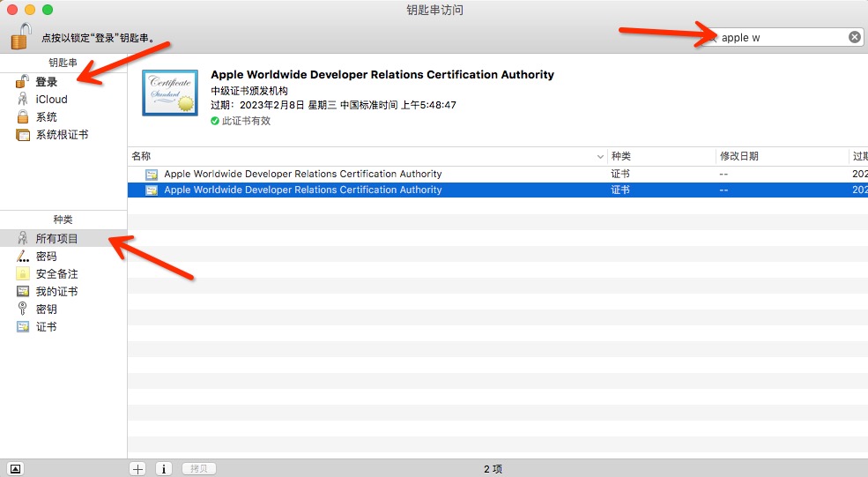The height and width of the screenshot is (477, 868).
Task: Click the 此证书有效 status text
Action: click(247, 121)
